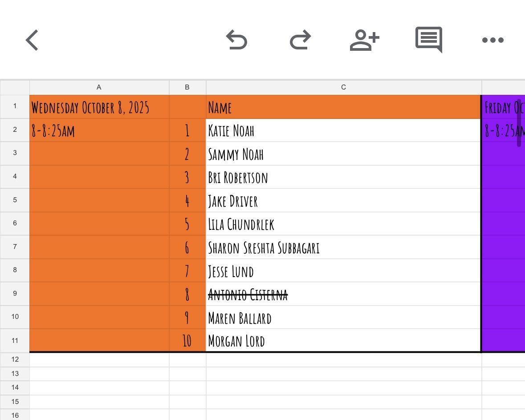525x420 pixels.
Task: Click the Name header cell
Action: [x=343, y=107]
